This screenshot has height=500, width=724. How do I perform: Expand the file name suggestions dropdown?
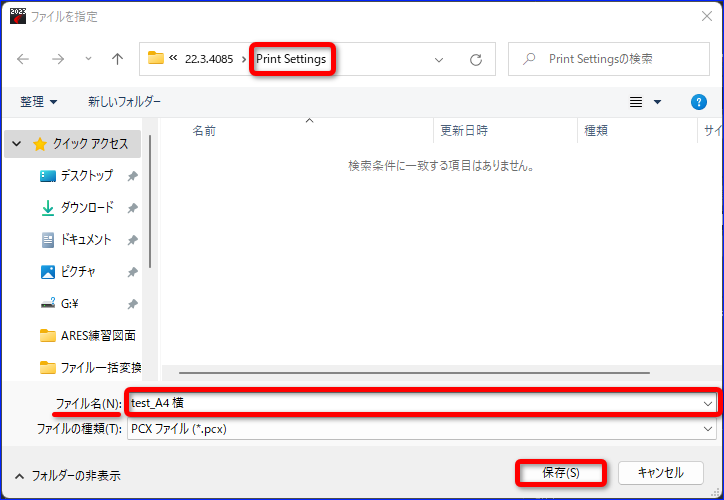pyautogui.click(x=707, y=404)
